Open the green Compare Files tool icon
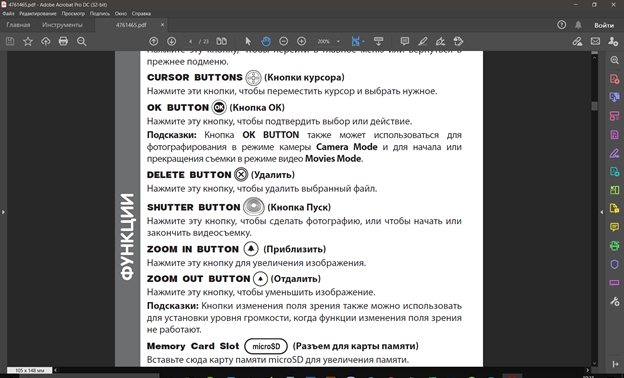This screenshot has width=624, height=378. pos(614,190)
